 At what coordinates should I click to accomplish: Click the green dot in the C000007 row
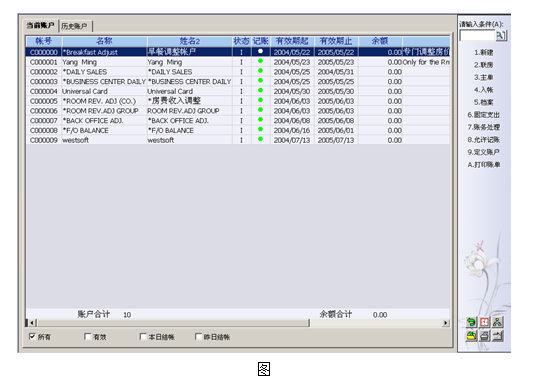pyautogui.click(x=260, y=119)
